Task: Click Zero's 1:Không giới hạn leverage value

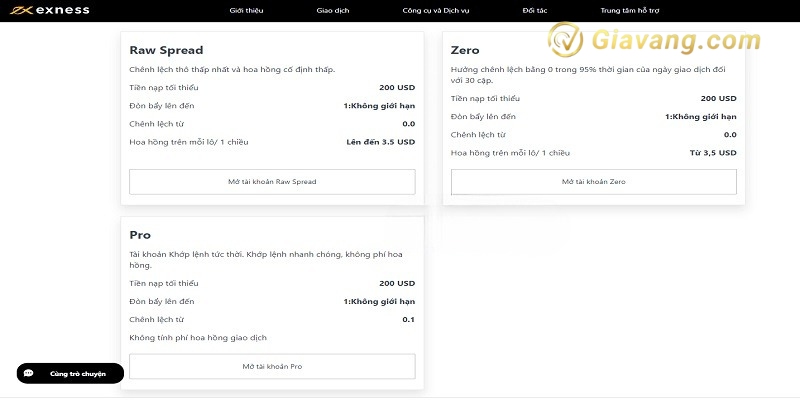Action: [x=700, y=117]
